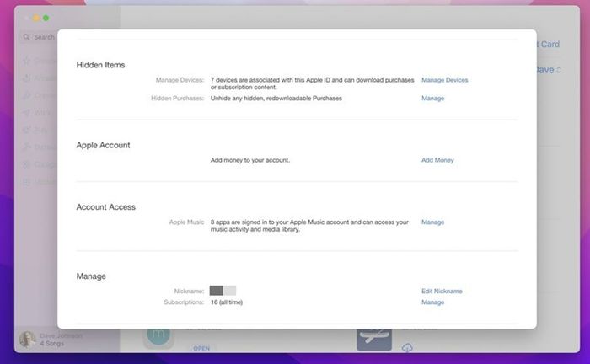Choose the Create paintbrush icon in the sidebar
The height and width of the screenshot is (364, 590).
tap(27, 95)
